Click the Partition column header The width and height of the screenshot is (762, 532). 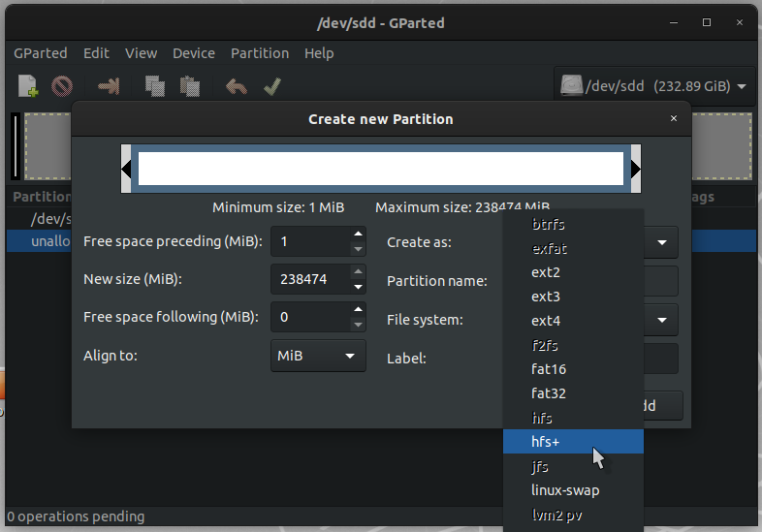point(42,197)
